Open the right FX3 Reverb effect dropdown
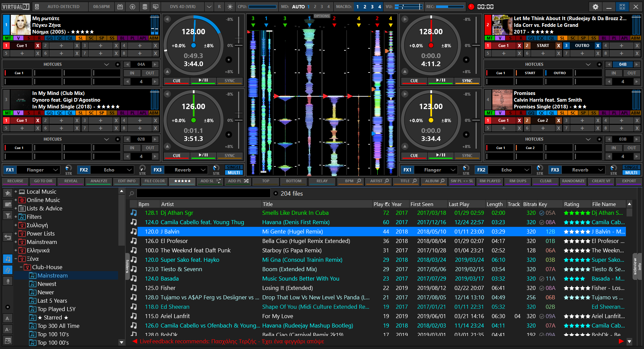Viewport: 644px width, 349px height. click(601, 170)
